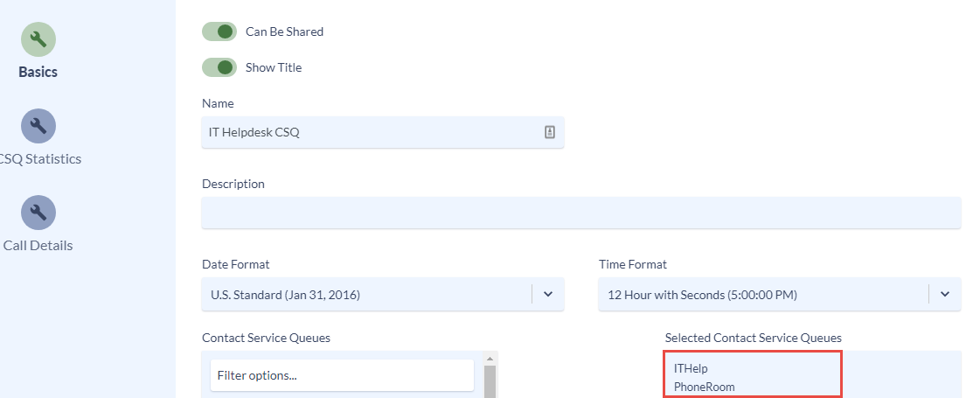
Task: Click the Filter options search box
Action: 342,375
